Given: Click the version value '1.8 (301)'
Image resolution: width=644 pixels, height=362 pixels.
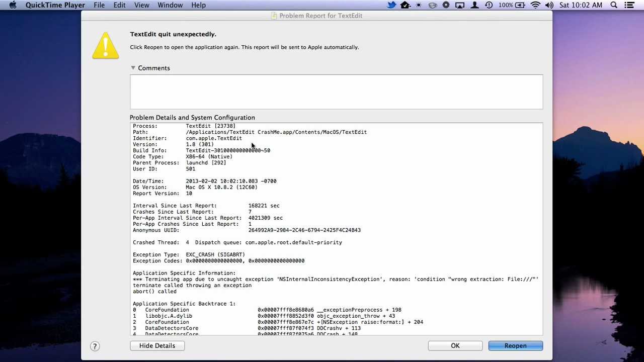Looking at the screenshot, I should [200, 144].
